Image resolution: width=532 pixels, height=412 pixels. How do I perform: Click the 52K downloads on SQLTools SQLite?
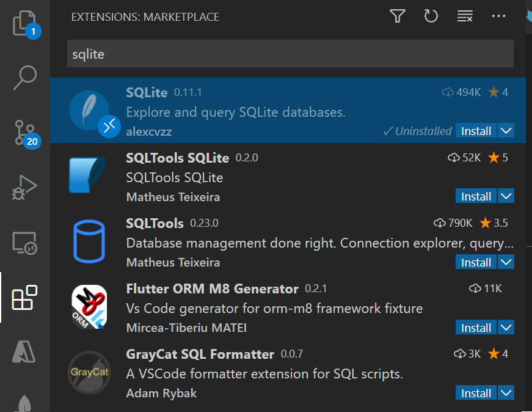coord(464,158)
